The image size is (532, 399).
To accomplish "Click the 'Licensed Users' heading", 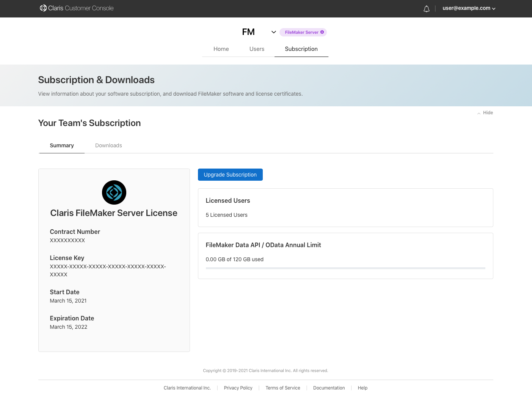I will coord(228,200).
